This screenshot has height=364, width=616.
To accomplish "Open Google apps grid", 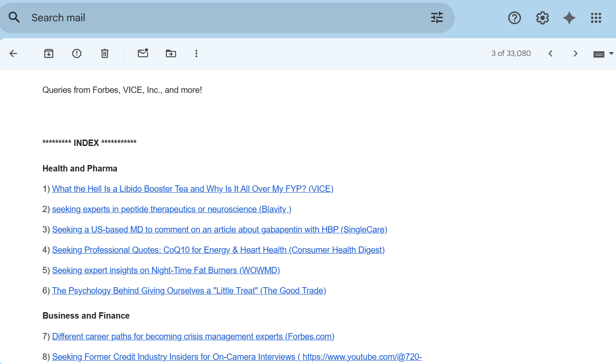I will pos(596,18).
